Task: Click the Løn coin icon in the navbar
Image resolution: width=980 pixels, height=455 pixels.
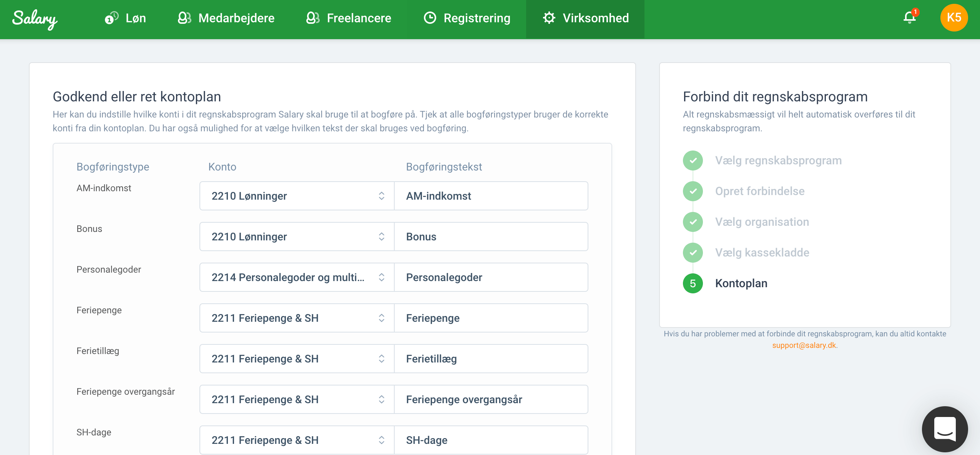Action: (x=111, y=18)
